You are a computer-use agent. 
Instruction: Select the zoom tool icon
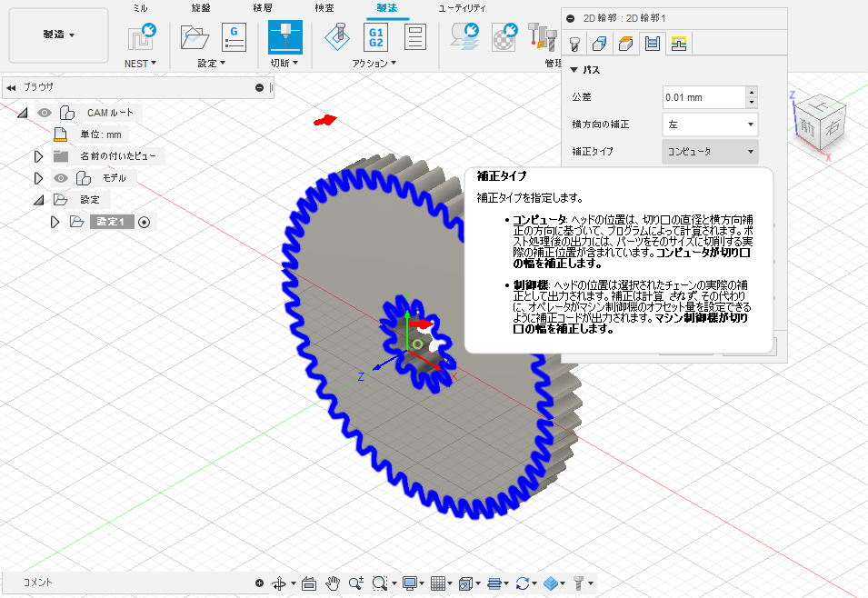coord(356,583)
